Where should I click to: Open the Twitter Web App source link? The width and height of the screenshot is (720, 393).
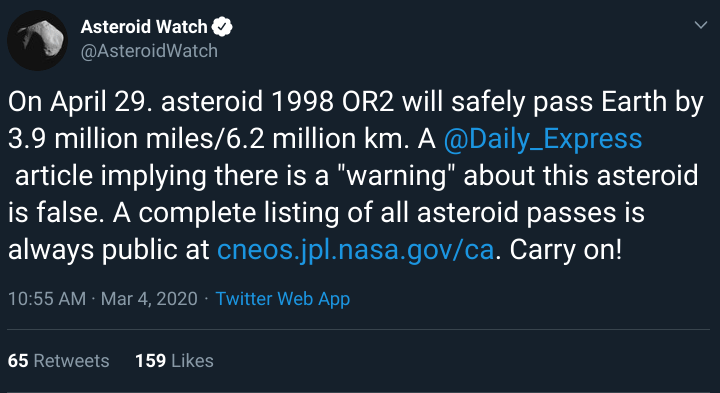(283, 299)
